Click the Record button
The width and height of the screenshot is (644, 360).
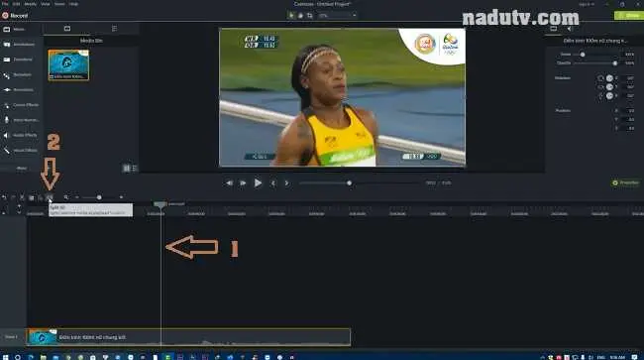[x=15, y=16]
